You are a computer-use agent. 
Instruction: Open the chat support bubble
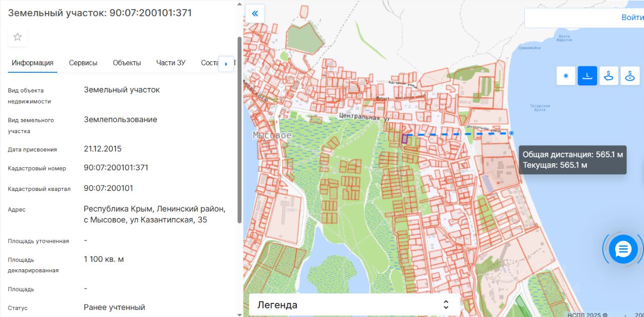623,249
